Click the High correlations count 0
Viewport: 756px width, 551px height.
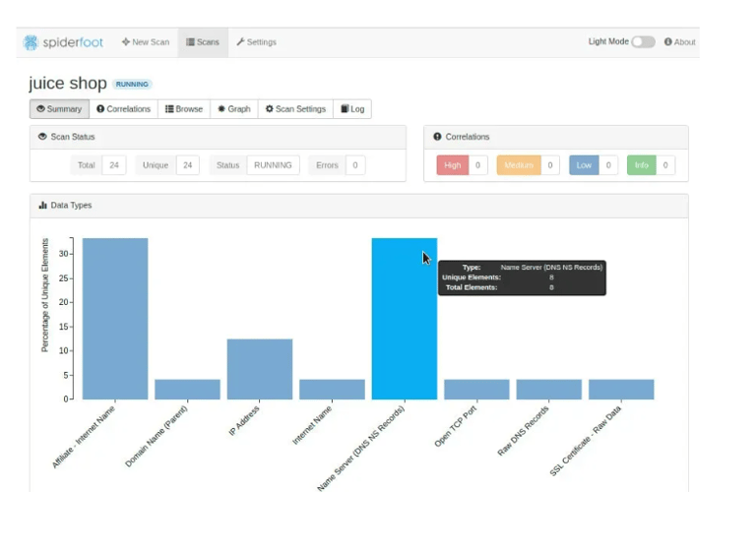tap(477, 165)
